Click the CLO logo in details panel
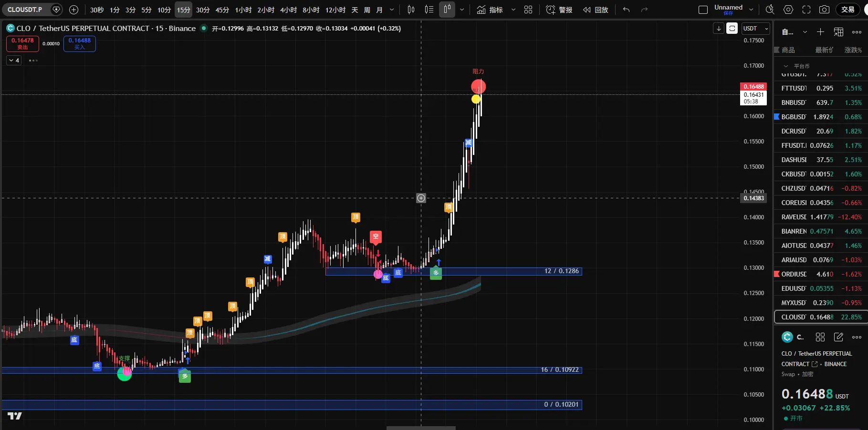Screen dimensions: 868x430 tap(787, 337)
